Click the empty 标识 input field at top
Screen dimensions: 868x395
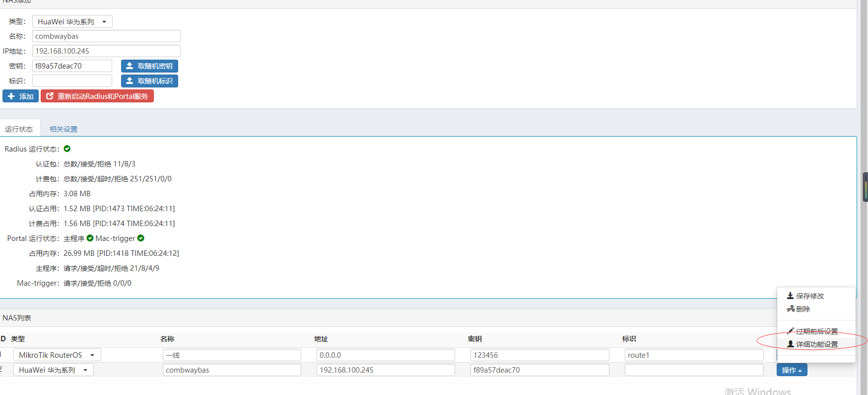72,81
